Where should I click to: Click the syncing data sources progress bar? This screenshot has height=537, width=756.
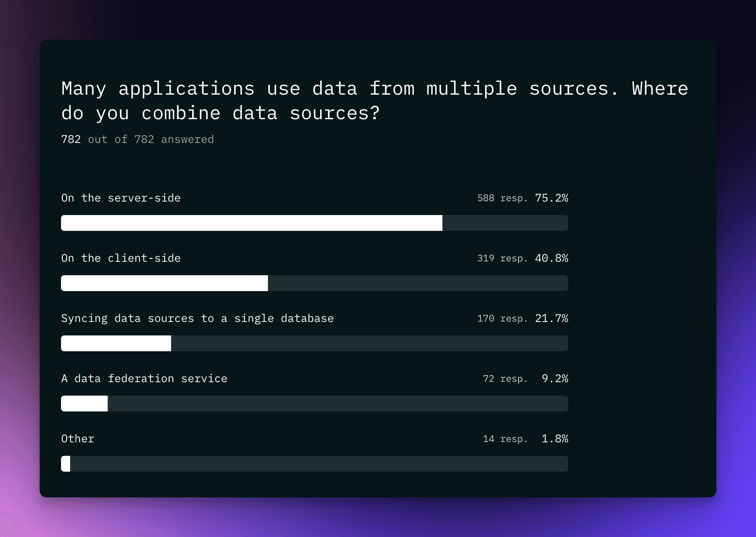click(315, 343)
